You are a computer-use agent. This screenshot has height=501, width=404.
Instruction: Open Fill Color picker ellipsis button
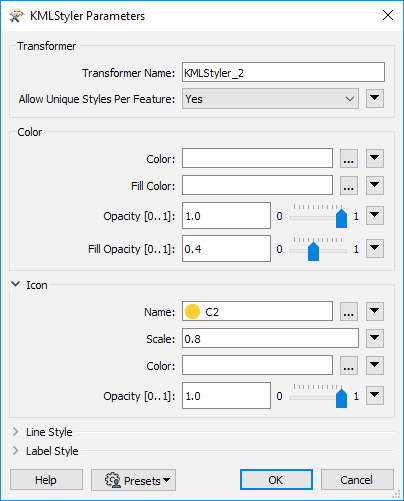tap(349, 185)
